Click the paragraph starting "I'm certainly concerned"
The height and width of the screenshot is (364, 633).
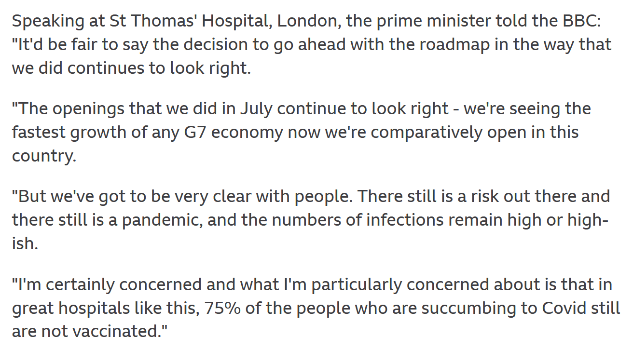[x=314, y=308]
